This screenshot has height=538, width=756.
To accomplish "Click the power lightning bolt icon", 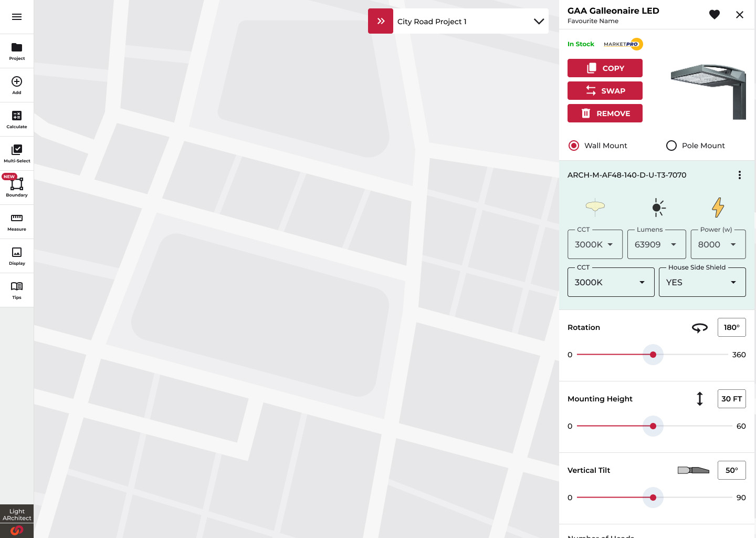I will click(718, 208).
